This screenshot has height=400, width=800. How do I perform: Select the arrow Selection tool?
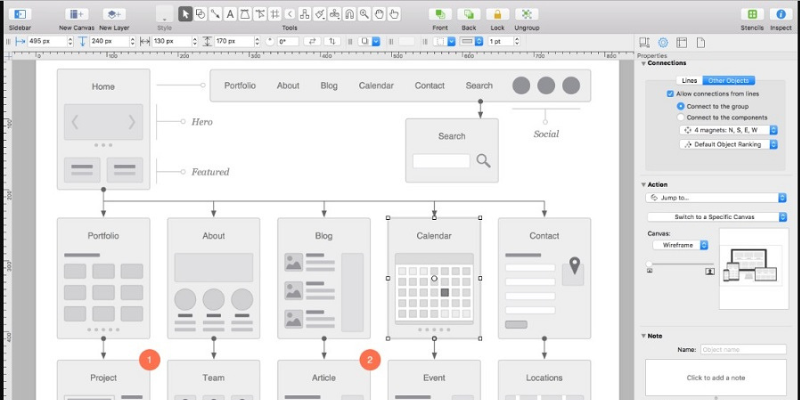tap(185, 14)
